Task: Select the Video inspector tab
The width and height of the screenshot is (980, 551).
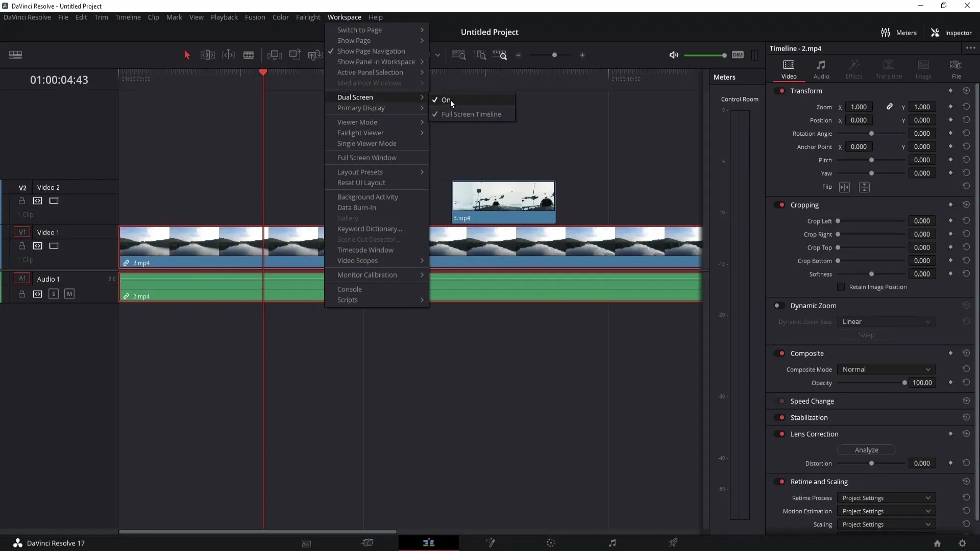Action: coord(789,69)
